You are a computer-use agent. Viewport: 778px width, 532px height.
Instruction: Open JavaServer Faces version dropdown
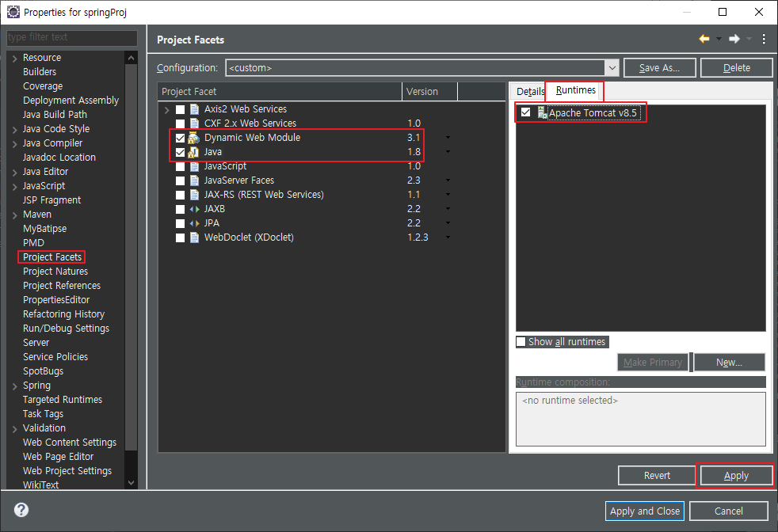(448, 180)
